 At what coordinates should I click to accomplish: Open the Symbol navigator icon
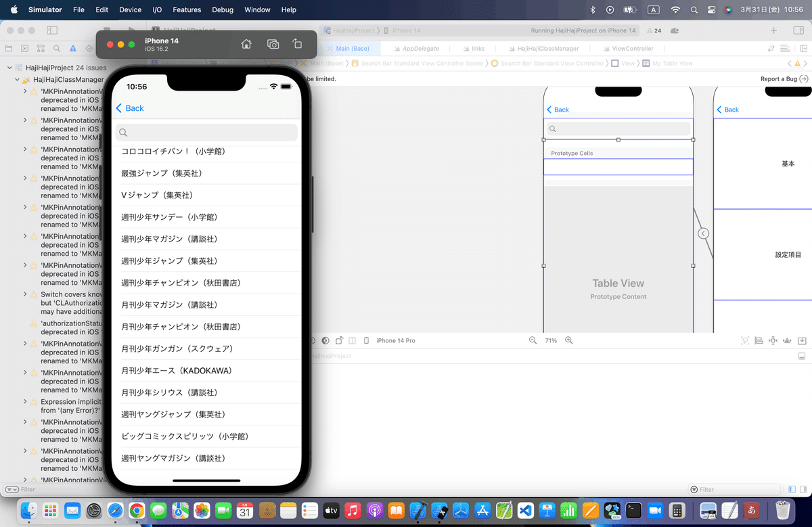41,49
